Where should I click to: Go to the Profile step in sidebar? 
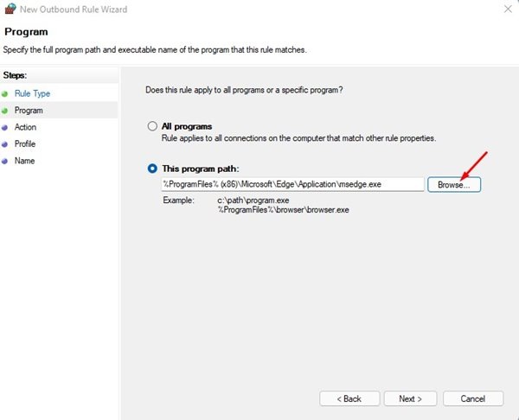point(25,143)
